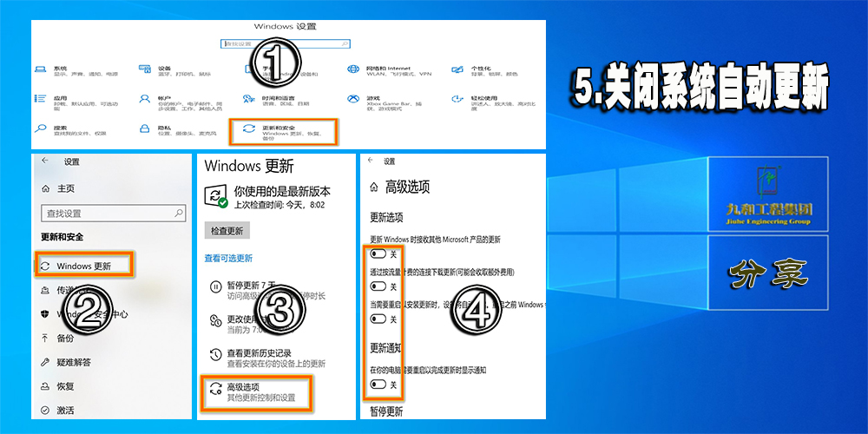Screen dimensions: 868x434
Task: Open the 个性化 (Personalization) settings tile
Action: coord(485,71)
